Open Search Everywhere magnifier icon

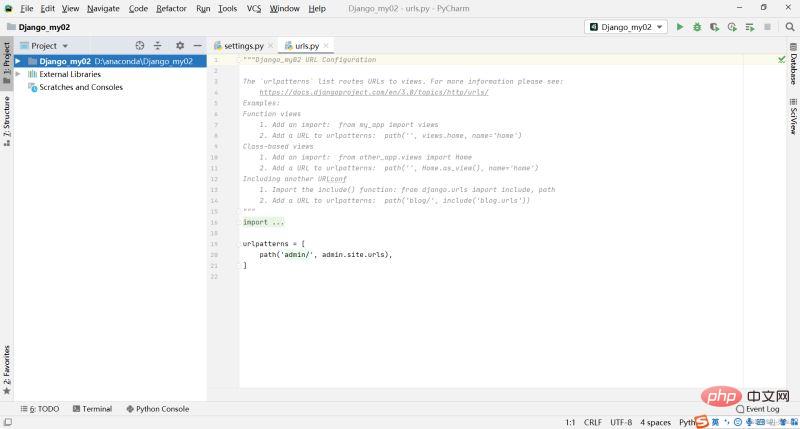point(790,27)
